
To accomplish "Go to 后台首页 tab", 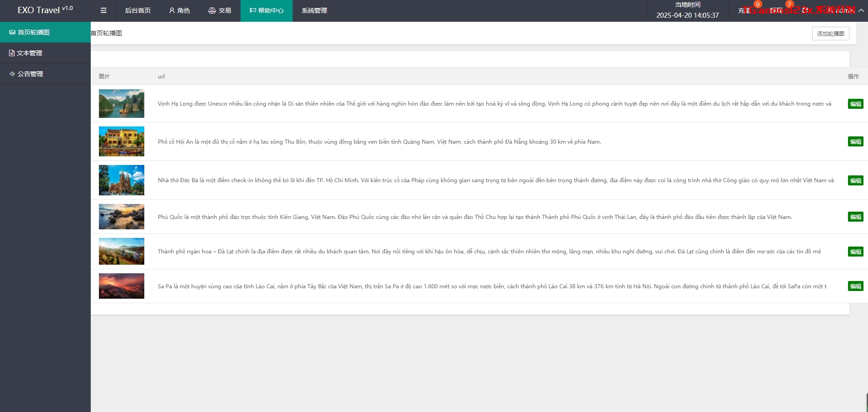I will click(137, 10).
